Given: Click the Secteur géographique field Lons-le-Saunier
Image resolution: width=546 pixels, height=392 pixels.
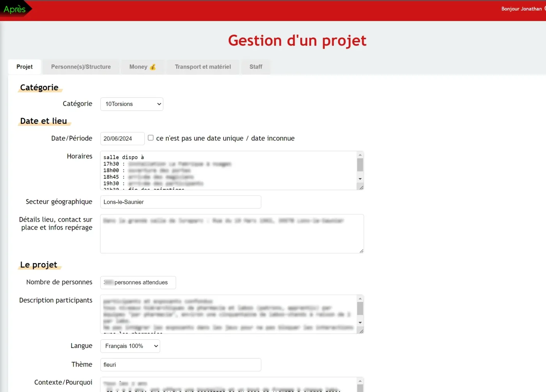Looking at the screenshot, I should point(181,202).
